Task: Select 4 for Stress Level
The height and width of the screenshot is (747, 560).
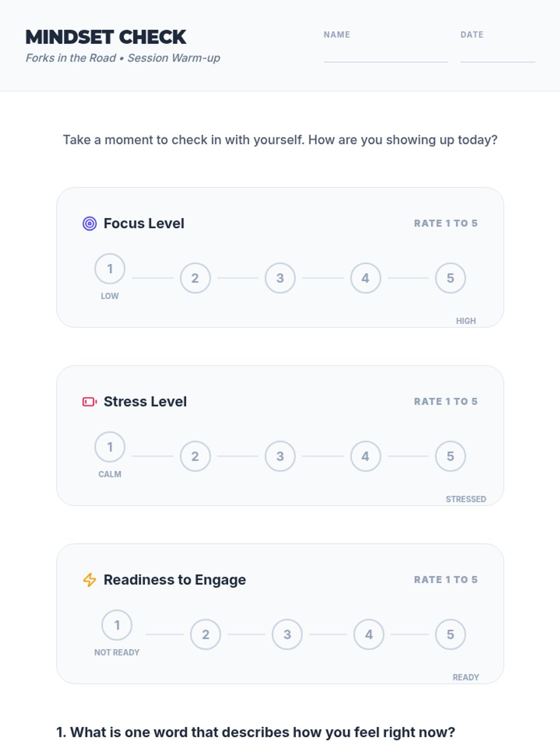Action: [365, 456]
